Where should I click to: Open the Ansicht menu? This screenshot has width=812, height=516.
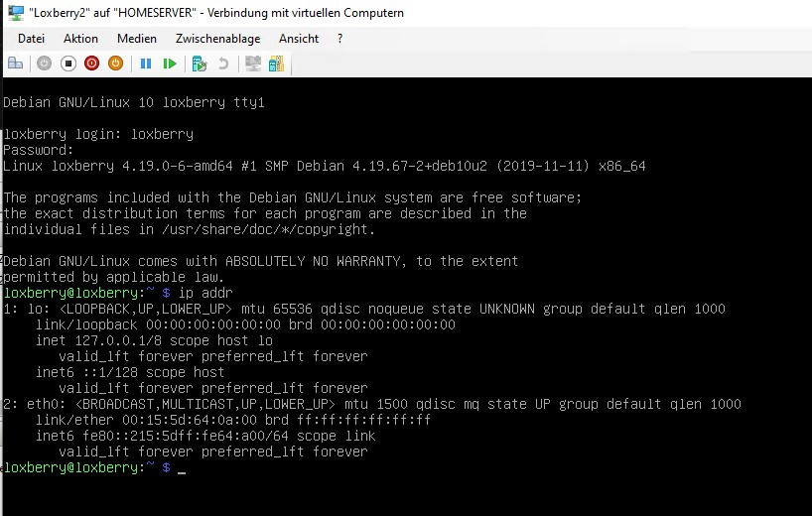[x=299, y=39]
